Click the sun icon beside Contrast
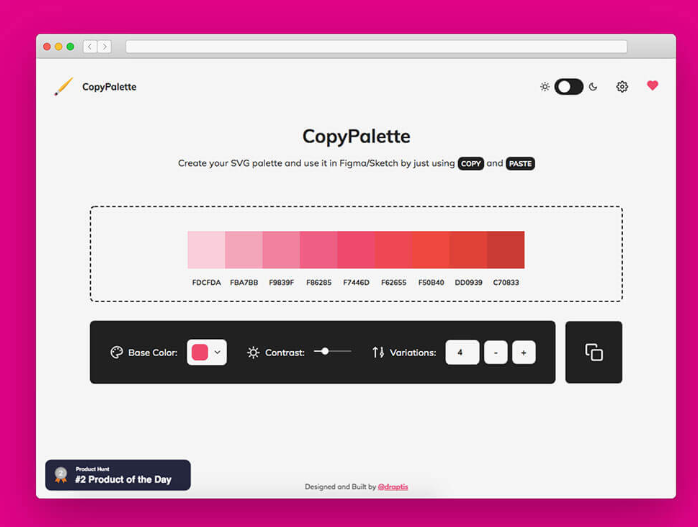 (x=253, y=353)
